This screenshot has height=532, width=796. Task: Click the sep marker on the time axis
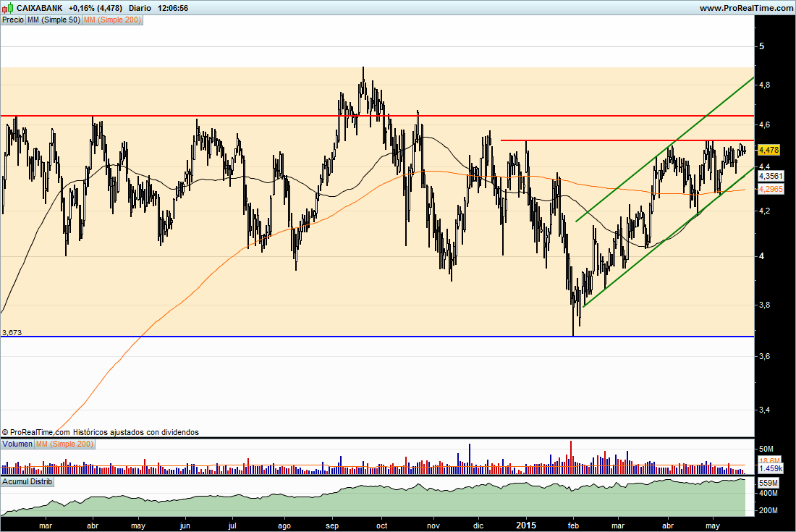332,526
